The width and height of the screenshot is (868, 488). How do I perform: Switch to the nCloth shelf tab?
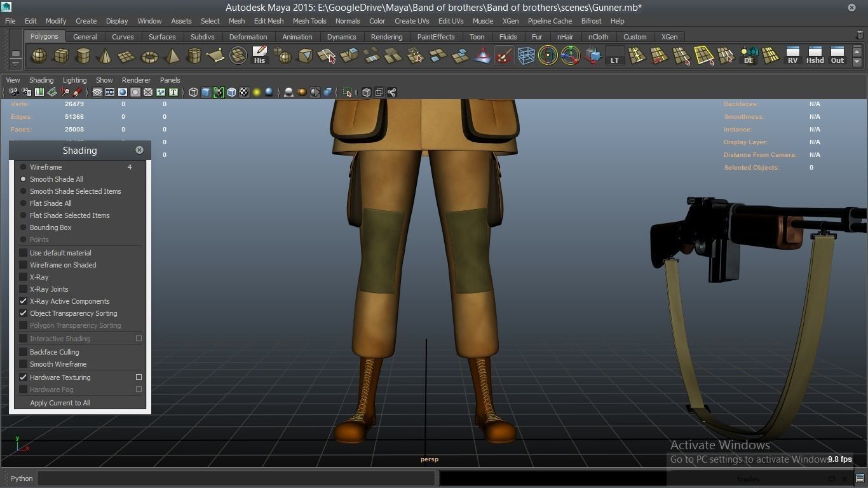(x=598, y=37)
